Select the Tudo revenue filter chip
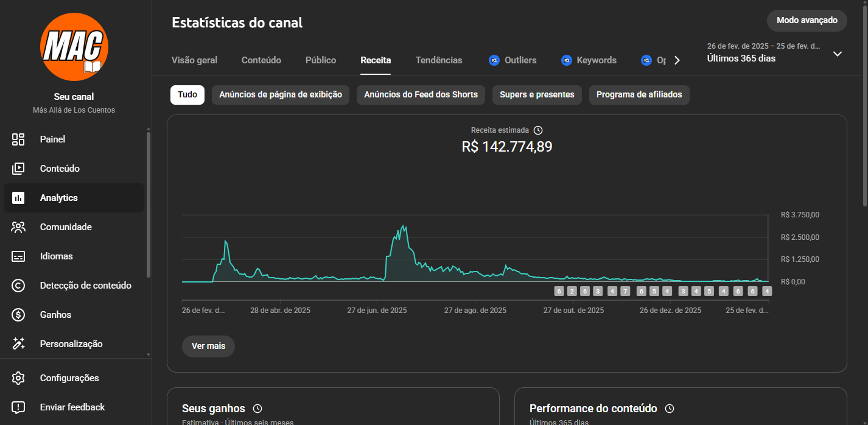 [187, 95]
